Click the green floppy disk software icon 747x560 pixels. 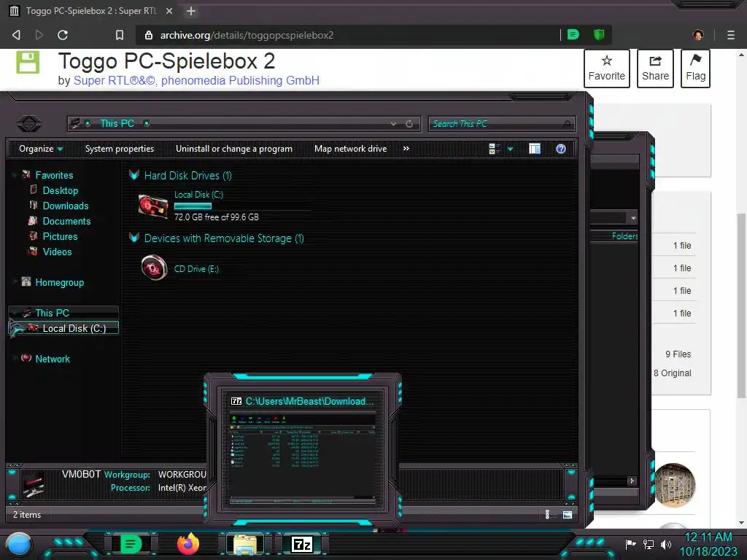(28, 63)
